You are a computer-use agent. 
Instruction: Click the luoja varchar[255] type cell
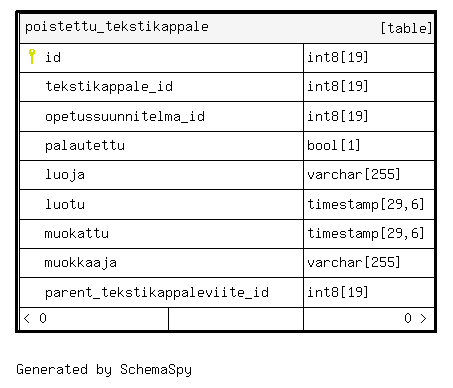tap(369, 175)
